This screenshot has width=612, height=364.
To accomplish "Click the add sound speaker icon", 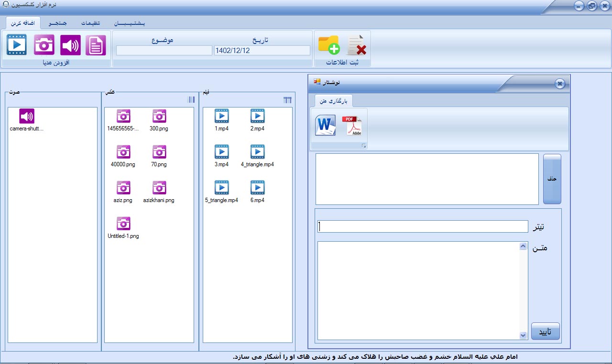I will tap(70, 45).
